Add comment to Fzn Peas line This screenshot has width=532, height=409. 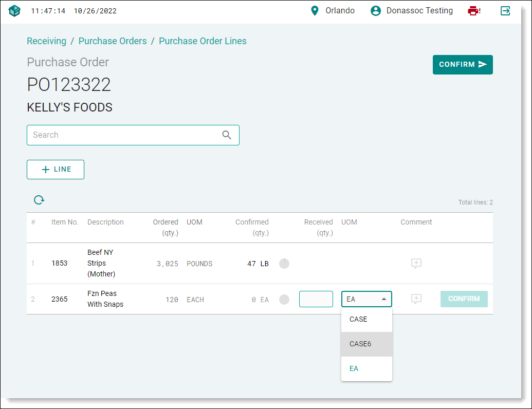[x=416, y=299]
